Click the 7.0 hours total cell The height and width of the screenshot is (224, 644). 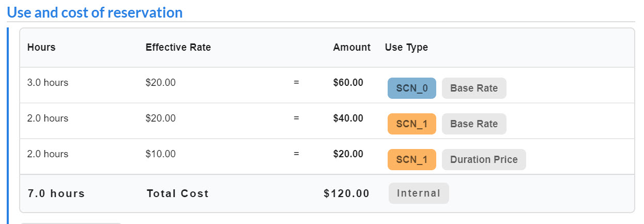point(56,193)
